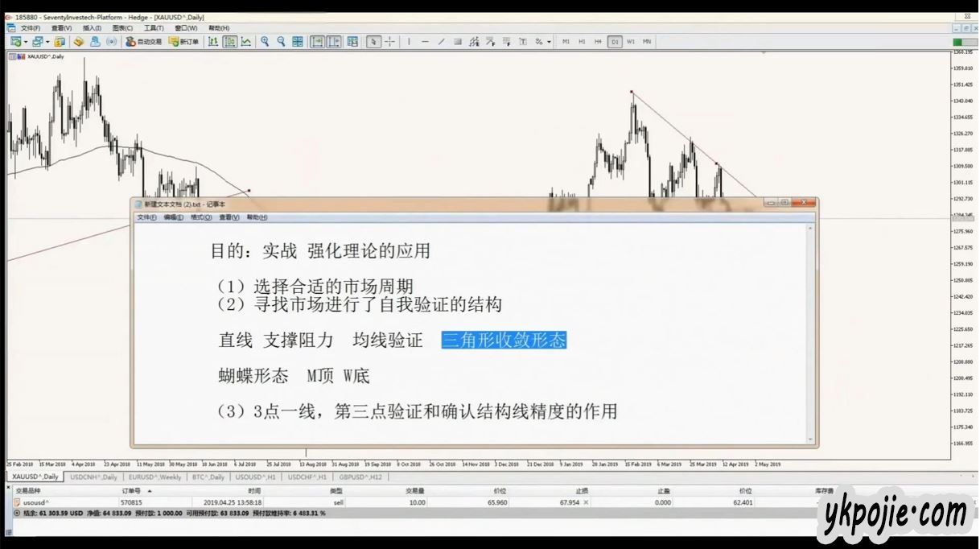
Task: Toggle 自动交易 (AutoTrading) button
Action: [x=144, y=42]
